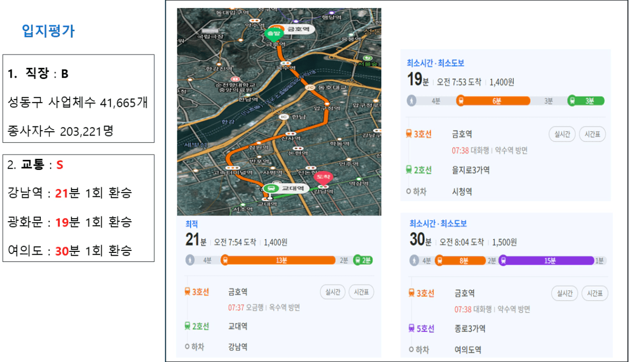Click the purple 5호선 train icon beside 종로3가역
Image resolution: width=644 pixels, height=362 pixels.
(x=412, y=328)
